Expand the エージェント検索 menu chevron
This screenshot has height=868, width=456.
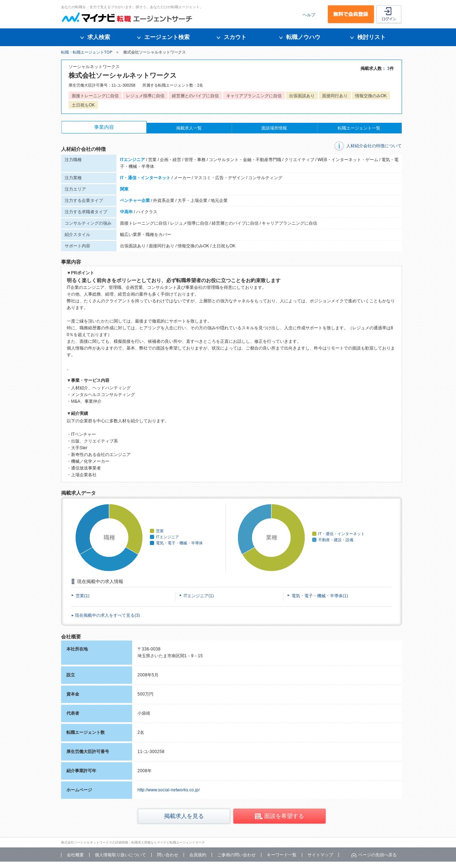pyautogui.click(x=139, y=37)
